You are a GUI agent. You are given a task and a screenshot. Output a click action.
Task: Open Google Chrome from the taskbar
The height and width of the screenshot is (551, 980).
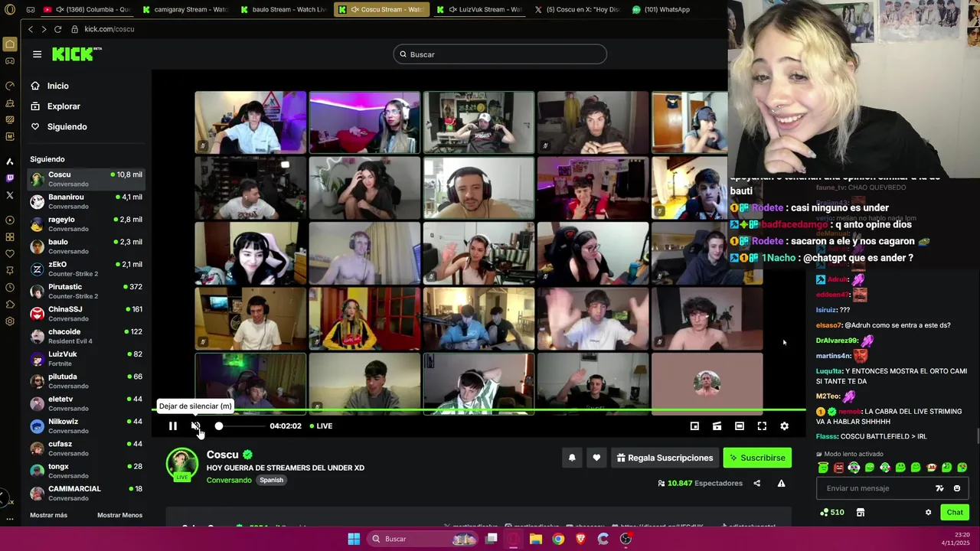(x=558, y=539)
